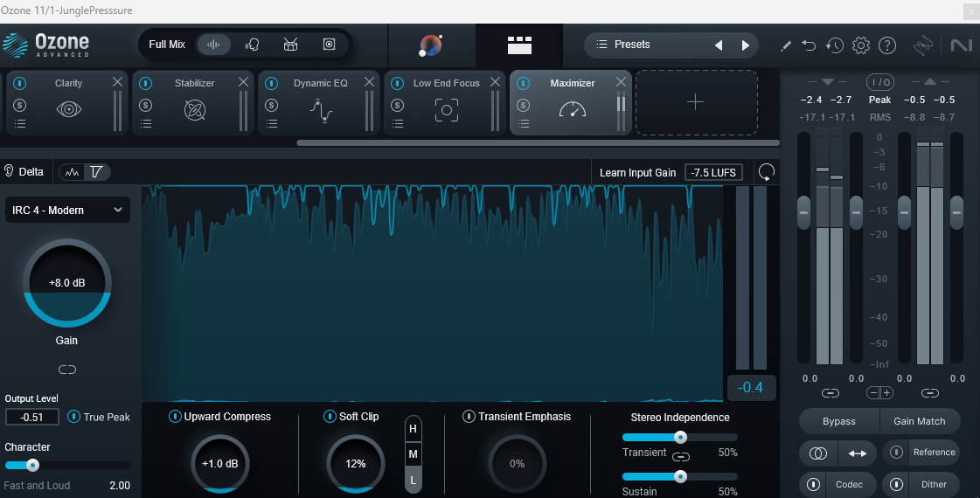
Task: Toggle the Stabilizer module power button
Action: pos(146,83)
